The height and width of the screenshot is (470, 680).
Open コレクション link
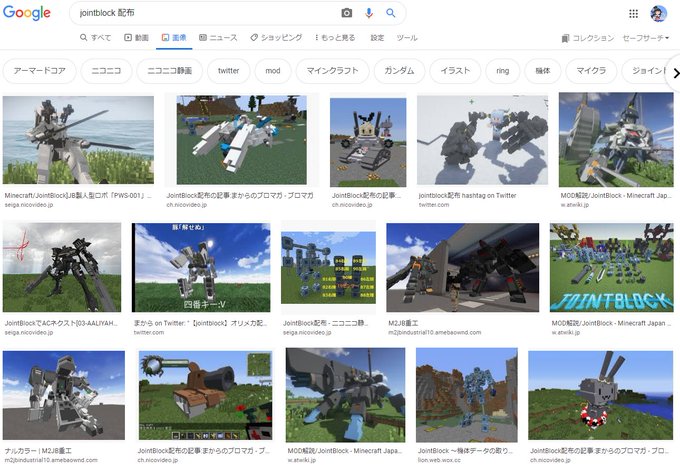588,38
